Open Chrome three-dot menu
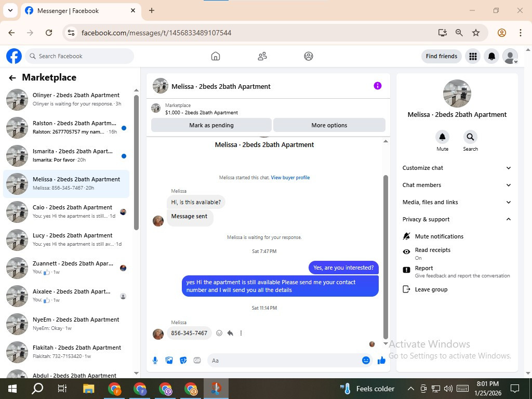Screen dimensions: 532x399 (521, 33)
